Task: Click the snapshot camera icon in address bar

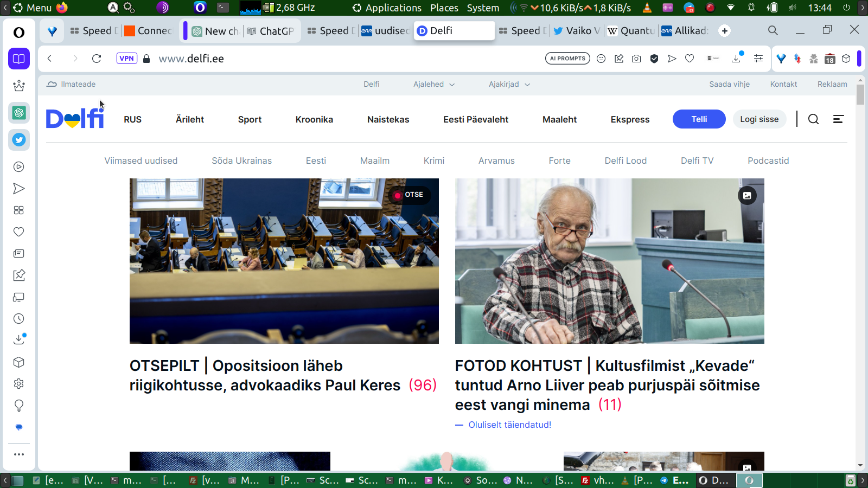Action: [x=636, y=59]
